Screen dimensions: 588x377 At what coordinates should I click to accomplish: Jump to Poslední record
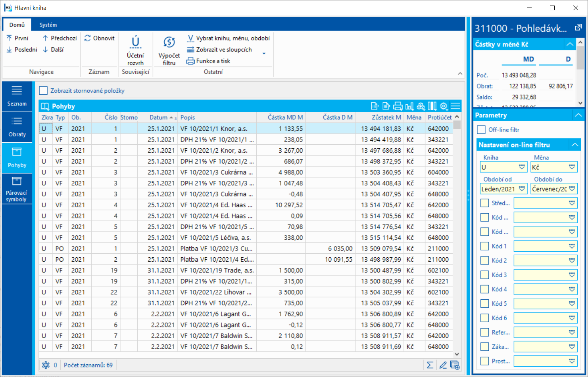coord(22,50)
